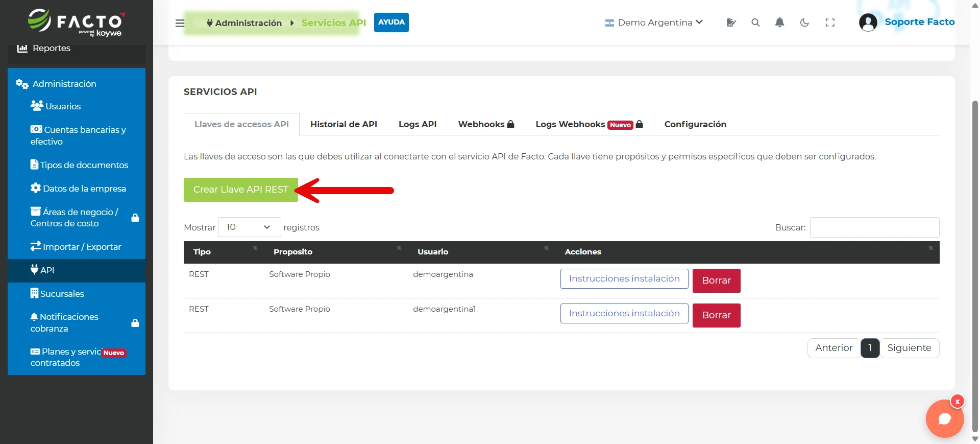Viewport: 980px width, 444px height.
Task: Sort table by Usuario column
Action: (481, 252)
